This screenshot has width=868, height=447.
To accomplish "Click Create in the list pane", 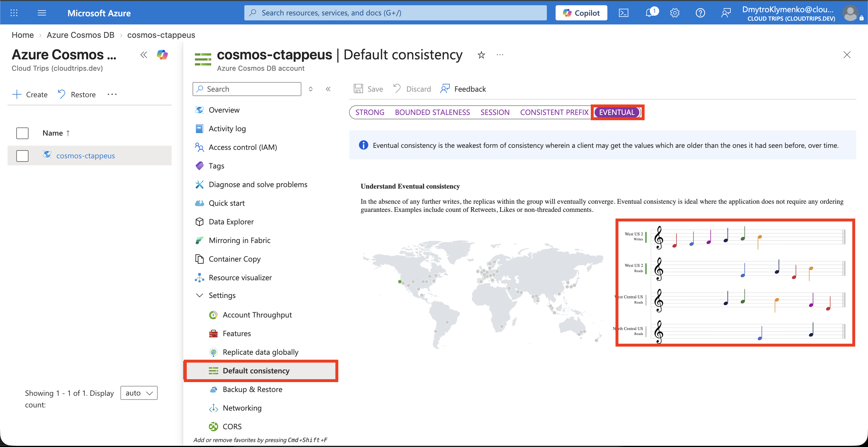I will [30, 94].
